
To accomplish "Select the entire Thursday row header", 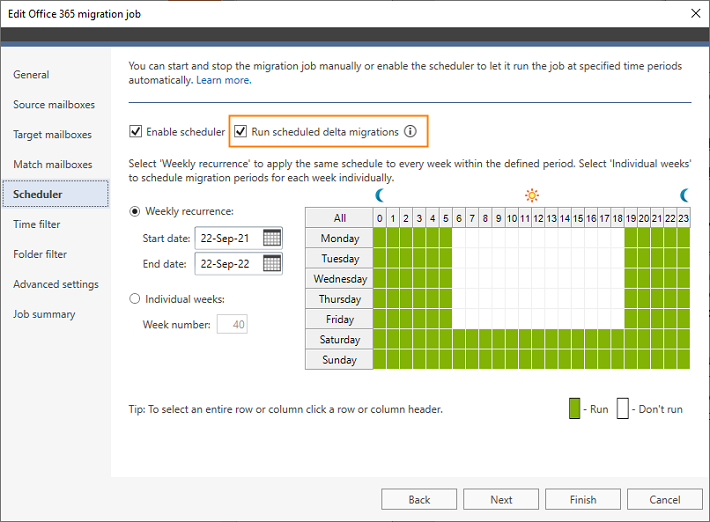I will (x=339, y=299).
